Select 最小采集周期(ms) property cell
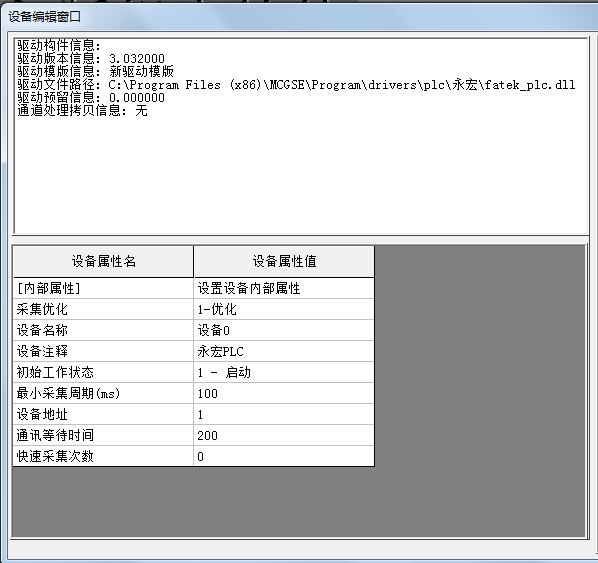Screen dimensions: 598x563 tap(103, 393)
